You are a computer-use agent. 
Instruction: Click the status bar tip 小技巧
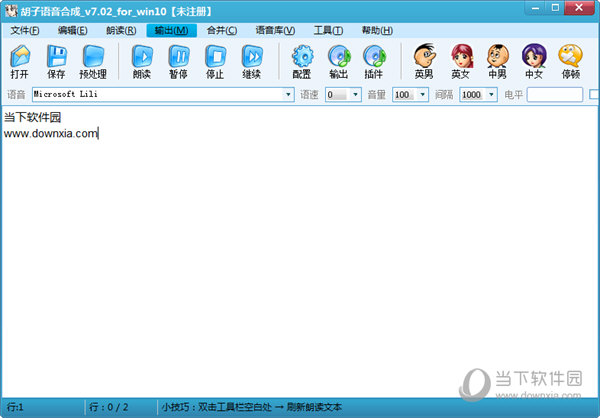tap(251, 407)
